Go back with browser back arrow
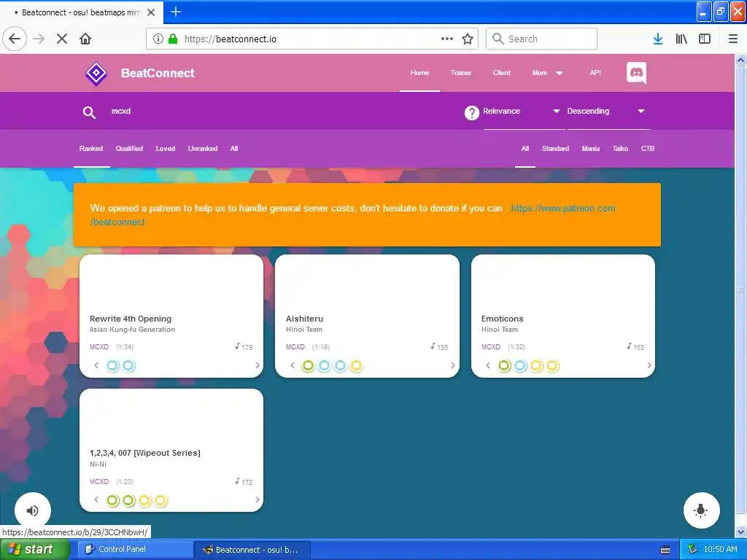 pos(15,39)
